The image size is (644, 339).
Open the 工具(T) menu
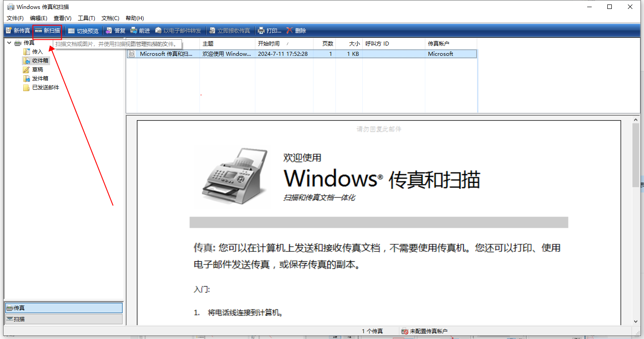click(x=86, y=18)
